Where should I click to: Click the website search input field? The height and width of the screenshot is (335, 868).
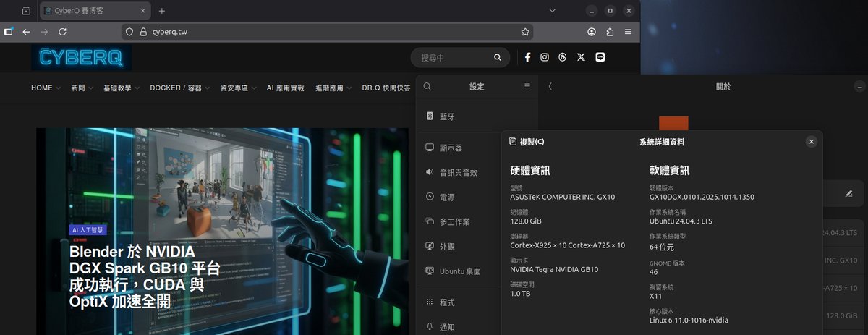point(452,57)
